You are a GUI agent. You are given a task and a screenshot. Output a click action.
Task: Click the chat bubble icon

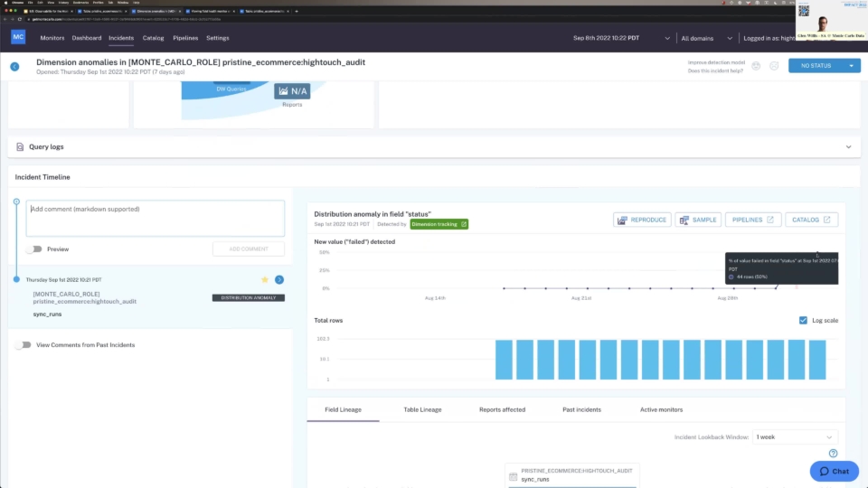tap(825, 472)
